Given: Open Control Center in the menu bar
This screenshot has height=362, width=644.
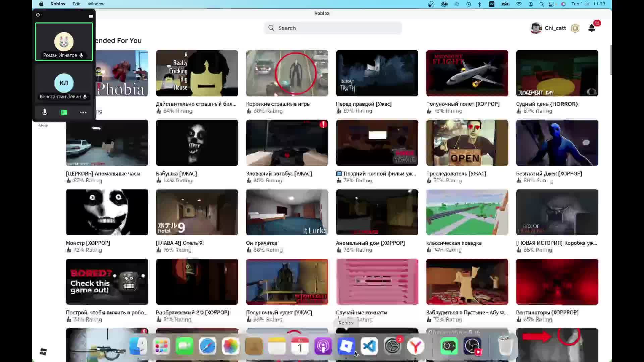Looking at the screenshot, I should tap(551, 4).
